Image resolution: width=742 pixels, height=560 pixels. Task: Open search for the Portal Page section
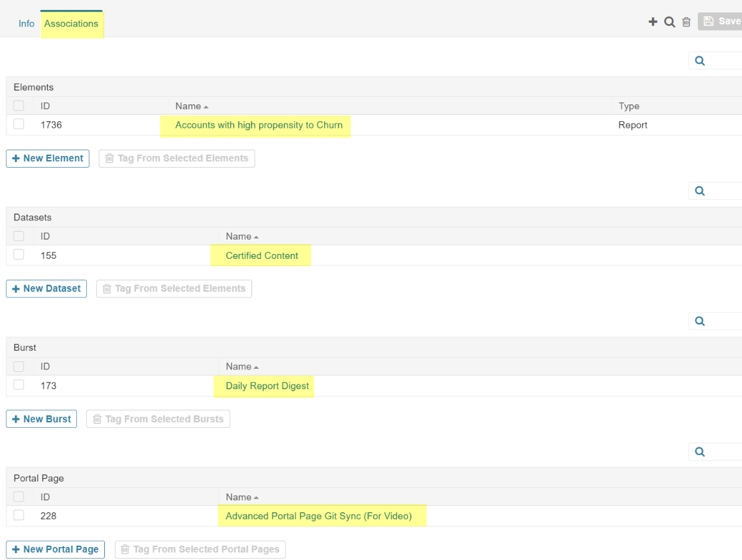tap(699, 451)
